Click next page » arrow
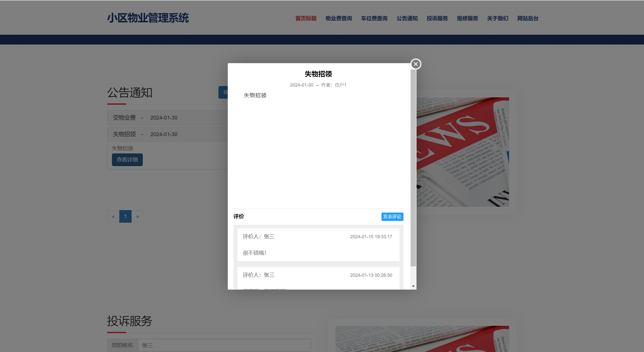The width and height of the screenshot is (644, 352). pos(138,216)
